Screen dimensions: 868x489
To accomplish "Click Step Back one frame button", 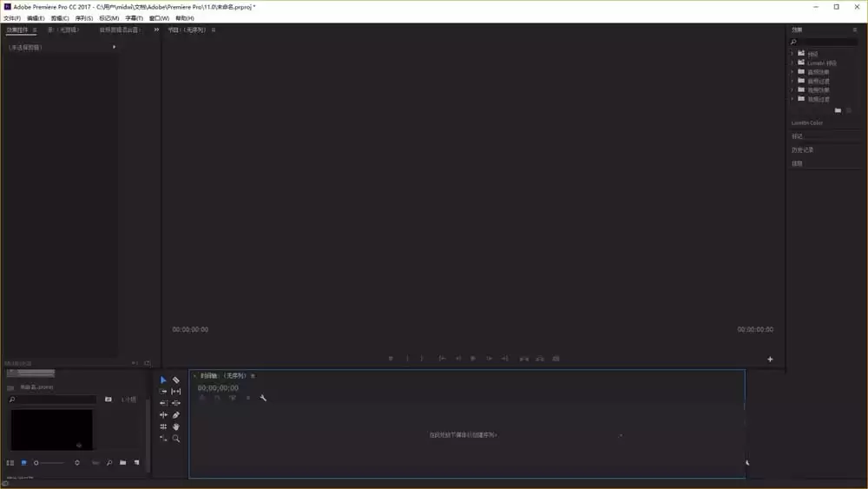I will [457, 359].
